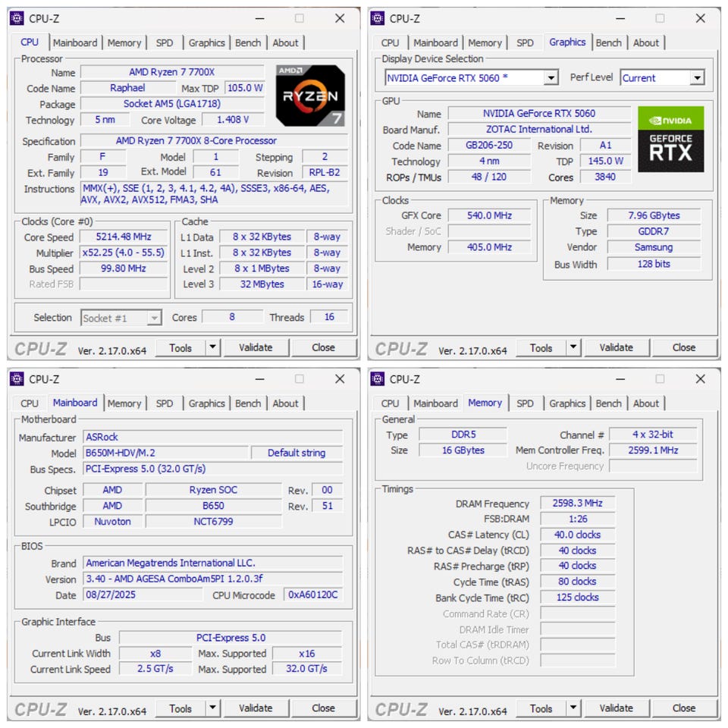728x728 pixels.
Task: Click Tools button in the Mainboard window
Action: (180, 708)
